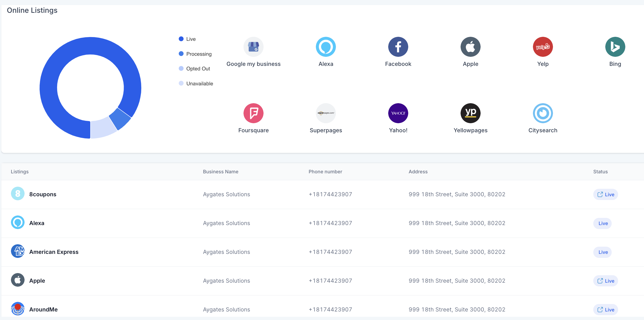Click the address in the Apple row
This screenshot has height=320, width=644.
pyautogui.click(x=457, y=281)
